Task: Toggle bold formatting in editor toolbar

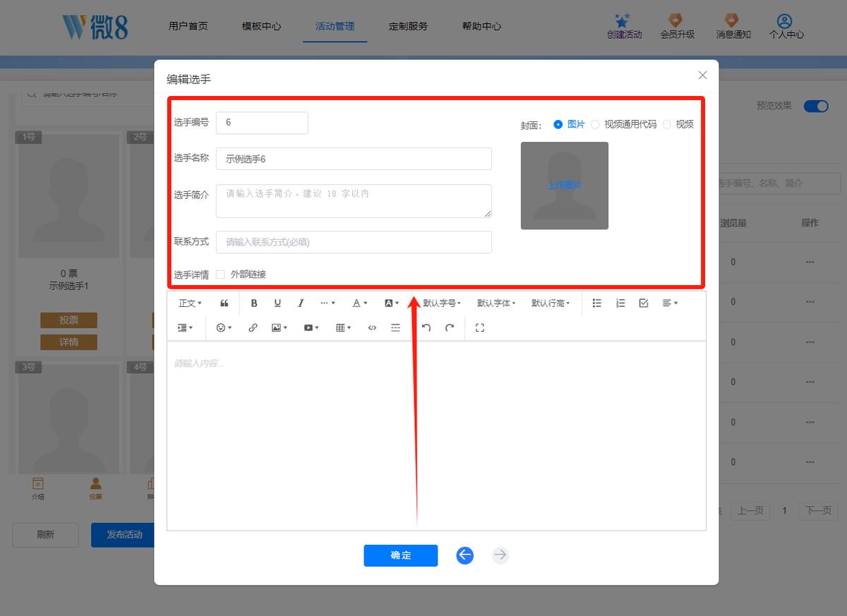Action: [254, 303]
